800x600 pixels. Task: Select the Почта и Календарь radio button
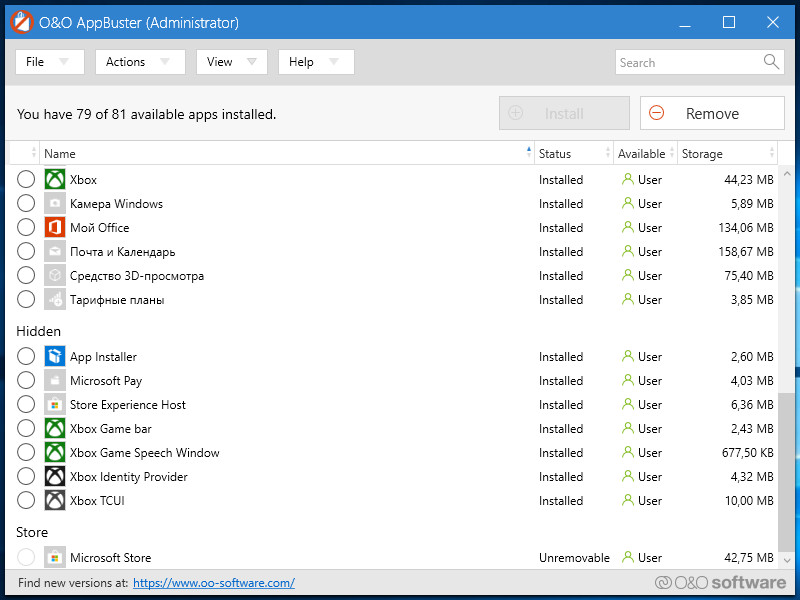26,252
